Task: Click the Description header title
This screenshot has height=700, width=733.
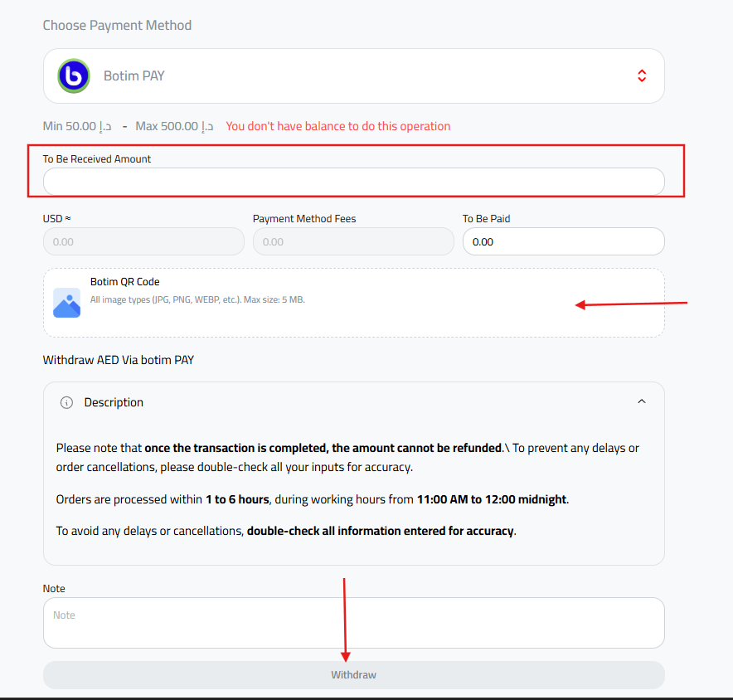Action: pos(114,402)
